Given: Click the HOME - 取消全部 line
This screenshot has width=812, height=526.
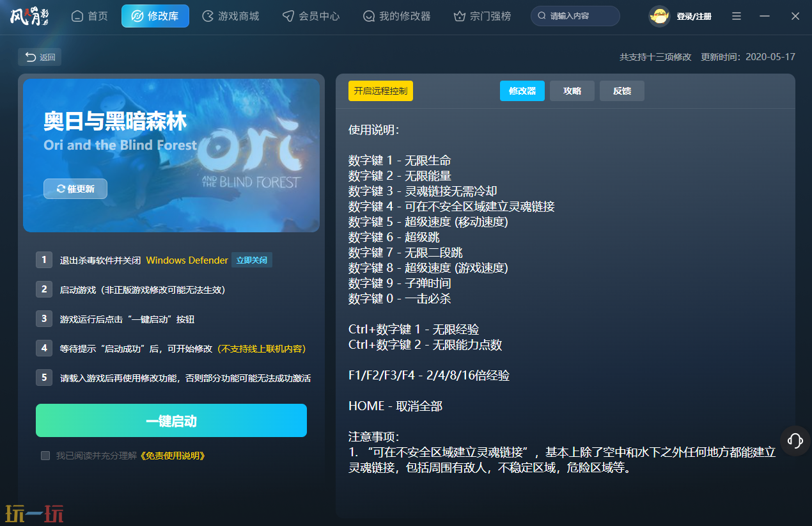Looking at the screenshot, I should pos(395,406).
